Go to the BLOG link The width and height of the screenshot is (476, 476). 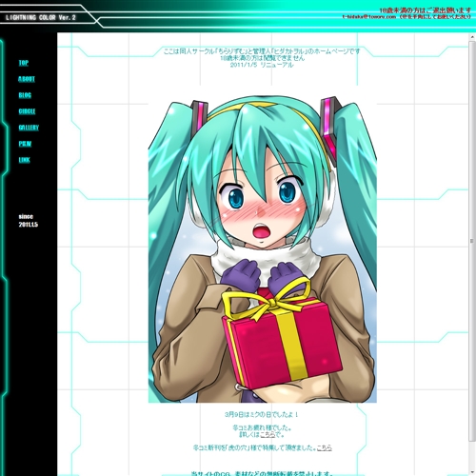coord(25,95)
